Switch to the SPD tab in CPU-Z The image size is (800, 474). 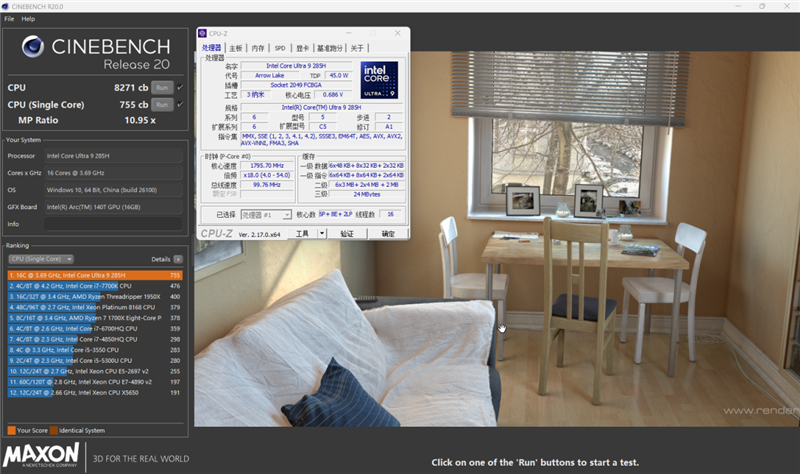pyautogui.click(x=280, y=48)
